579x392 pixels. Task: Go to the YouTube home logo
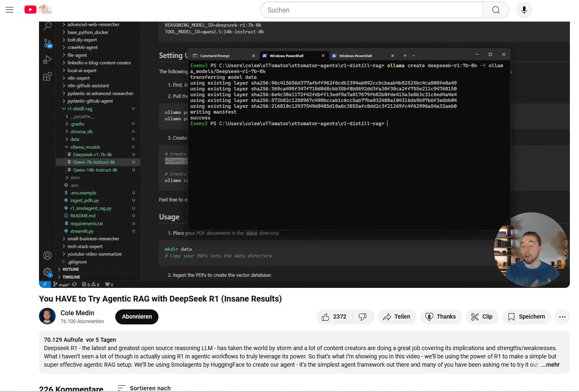coord(38,10)
